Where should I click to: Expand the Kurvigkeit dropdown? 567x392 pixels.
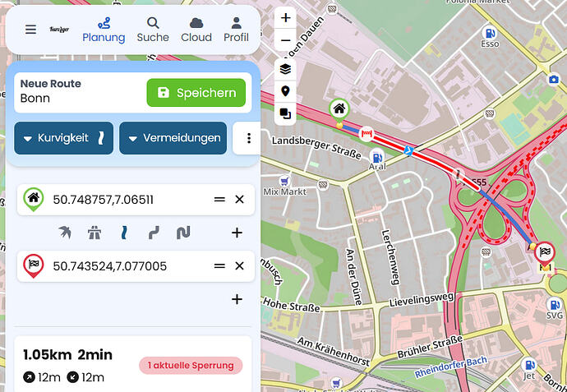coord(63,138)
